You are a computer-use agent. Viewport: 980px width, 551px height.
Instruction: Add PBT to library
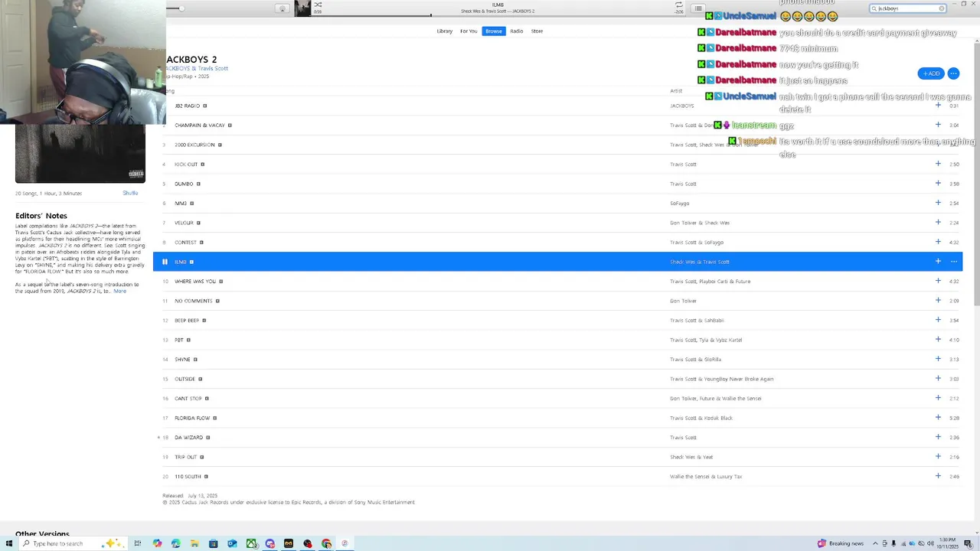point(938,340)
